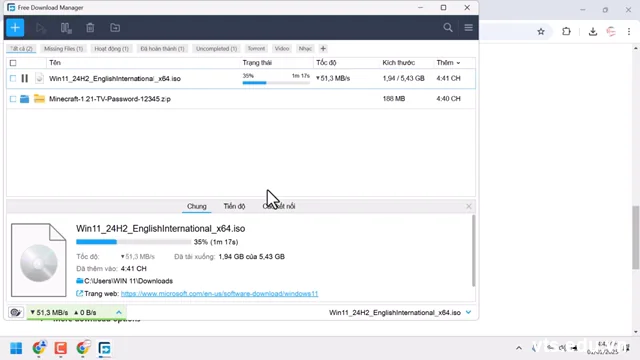
Task: Open the ISO file icon in Win11 row
Action: pyautogui.click(x=39, y=78)
